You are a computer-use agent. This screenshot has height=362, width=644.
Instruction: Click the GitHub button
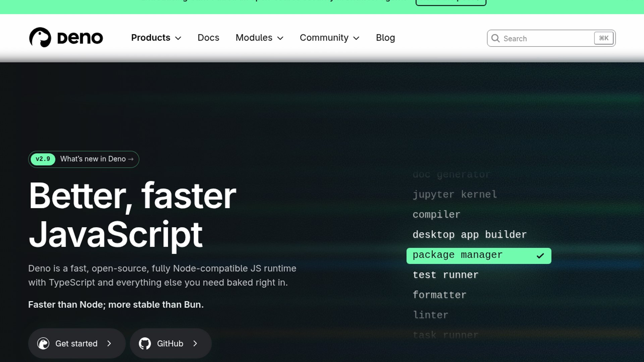click(x=171, y=344)
